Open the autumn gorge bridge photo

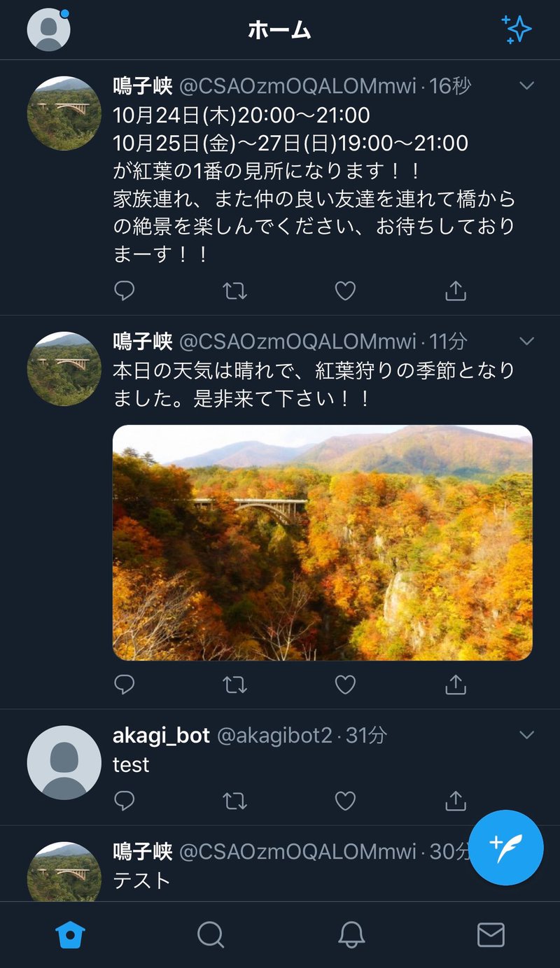[322, 542]
